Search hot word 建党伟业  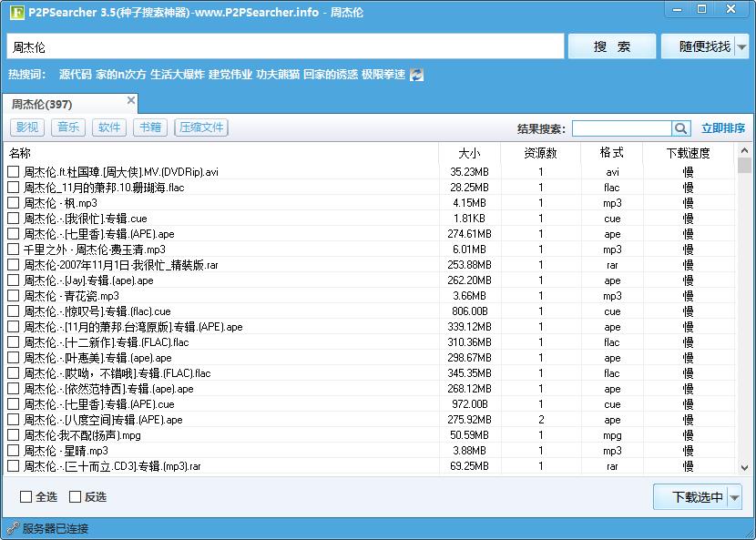coord(230,75)
